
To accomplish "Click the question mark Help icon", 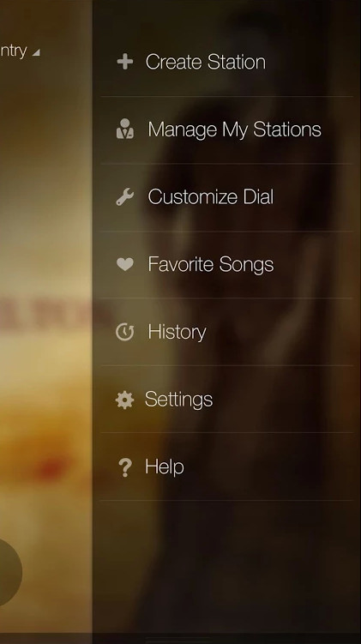I will click(x=125, y=467).
